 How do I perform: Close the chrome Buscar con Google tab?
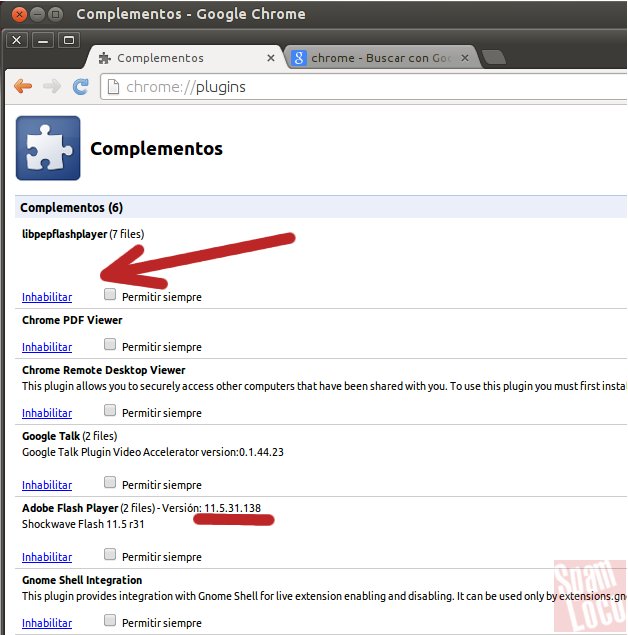tap(465, 58)
